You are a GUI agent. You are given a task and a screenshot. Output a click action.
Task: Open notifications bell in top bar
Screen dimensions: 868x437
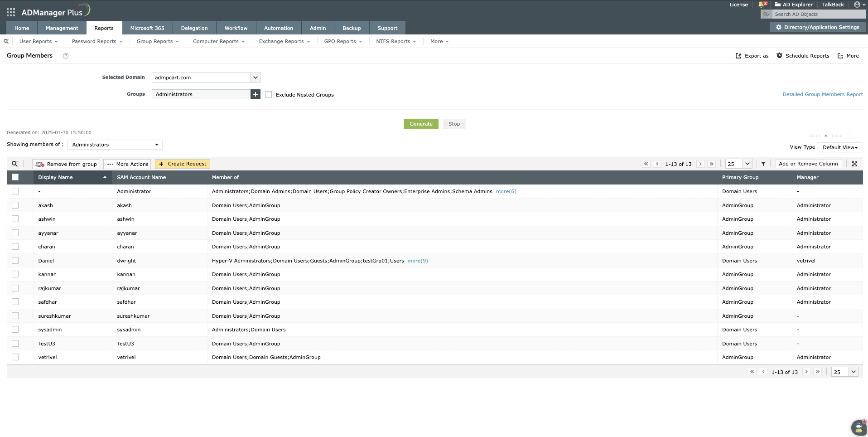pos(761,5)
